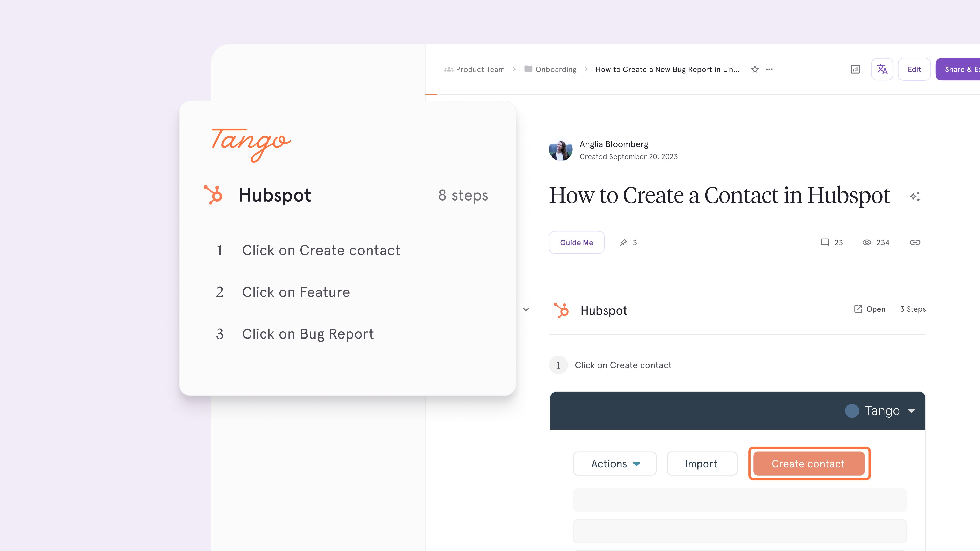Click Open to launch Hubspot
This screenshot has height=551, width=980.
(x=870, y=309)
